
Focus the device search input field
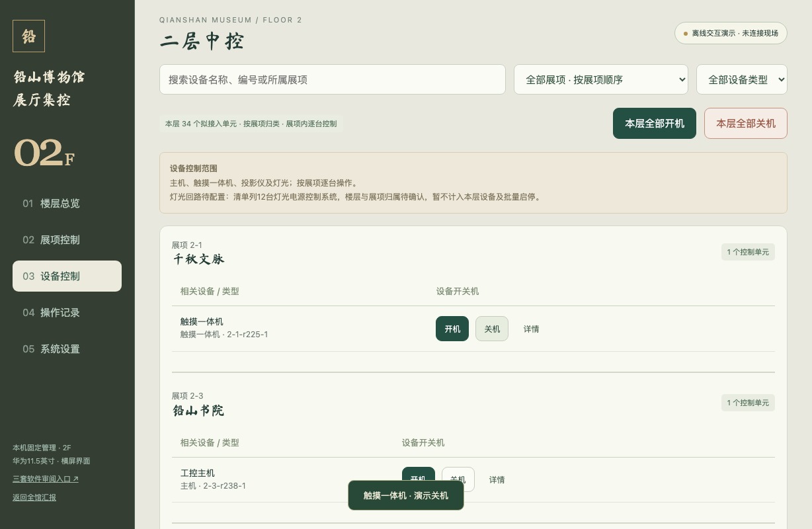point(333,79)
